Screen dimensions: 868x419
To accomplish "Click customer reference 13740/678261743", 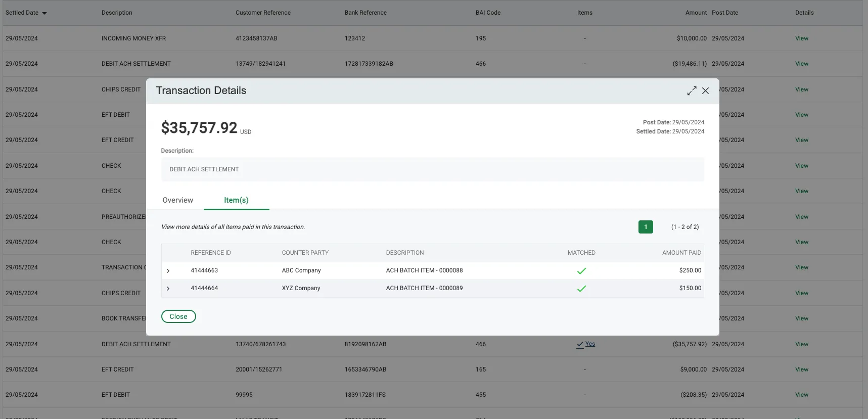I will point(261,344).
